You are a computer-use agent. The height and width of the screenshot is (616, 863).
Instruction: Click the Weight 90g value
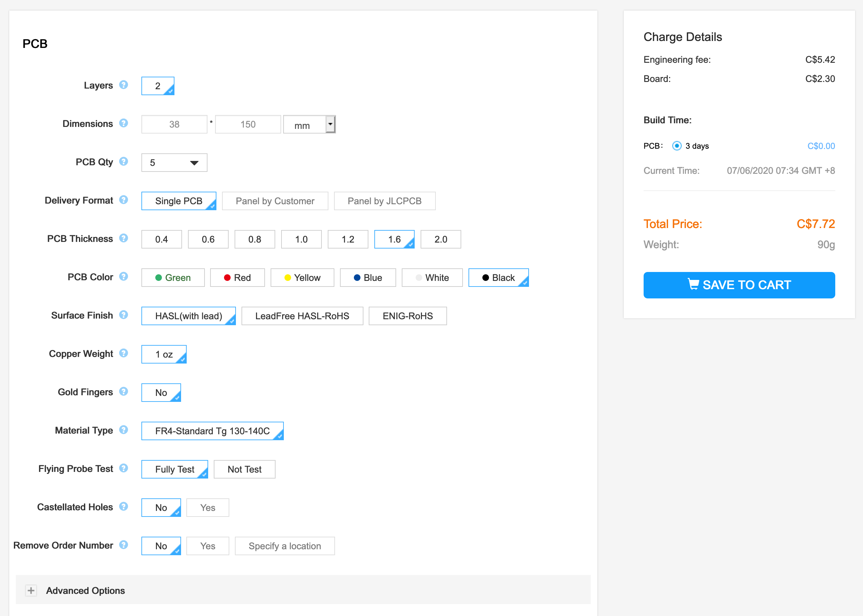tap(826, 245)
